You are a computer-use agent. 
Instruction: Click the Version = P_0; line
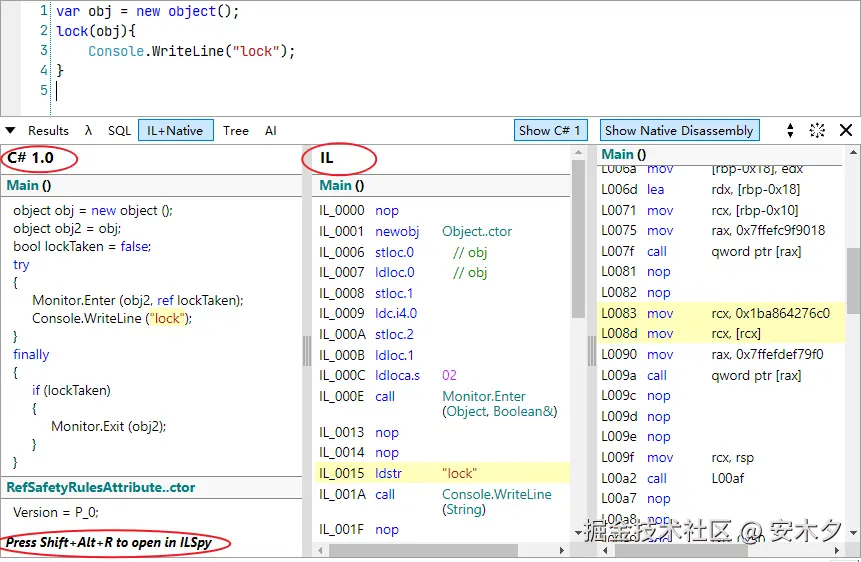tap(56, 513)
